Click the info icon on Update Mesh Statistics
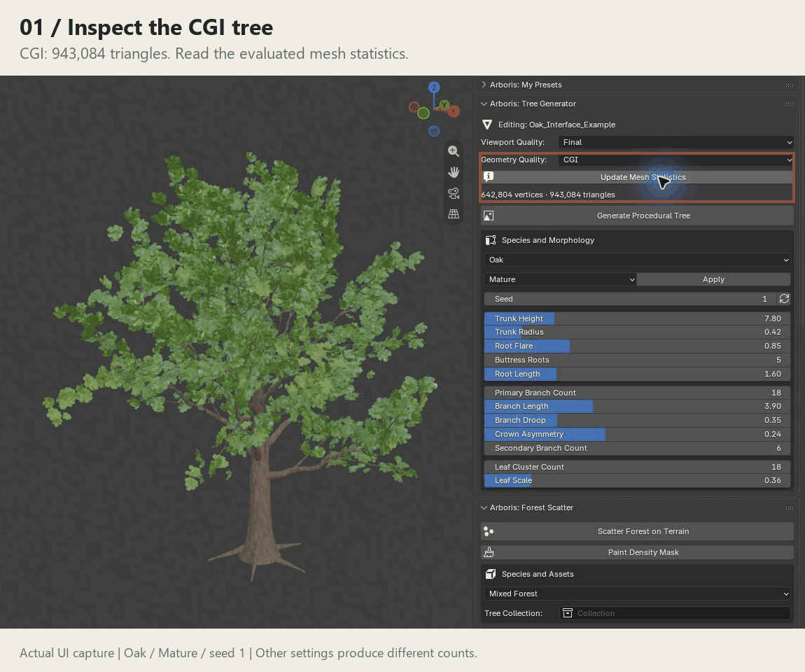The height and width of the screenshot is (672, 805). click(488, 176)
